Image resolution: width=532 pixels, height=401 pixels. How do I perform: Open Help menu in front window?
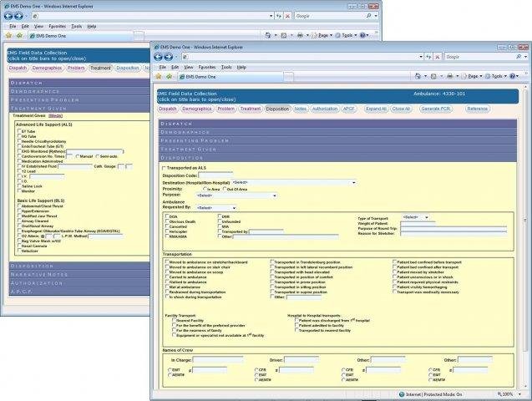pyautogui.click(x=241, y=67)
